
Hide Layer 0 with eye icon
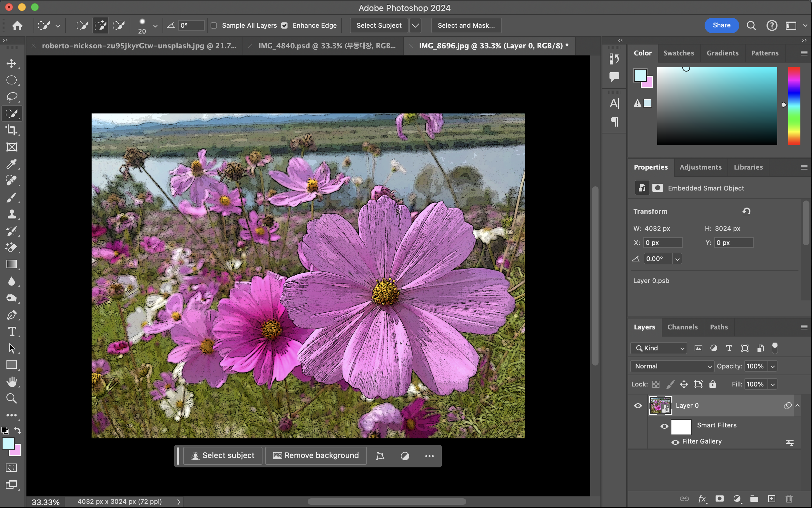638,405
